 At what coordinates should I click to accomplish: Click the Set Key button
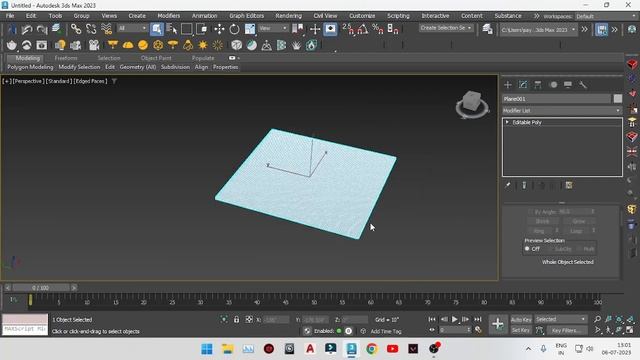521,330
